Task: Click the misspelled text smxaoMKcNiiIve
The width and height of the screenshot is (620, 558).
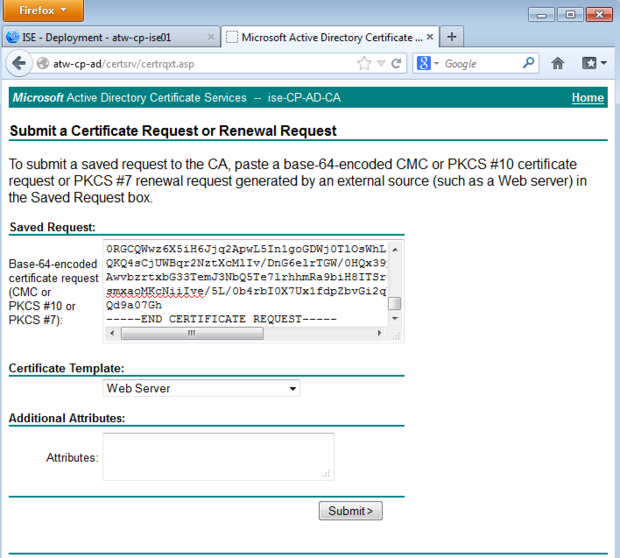Action: click(155, 291)
